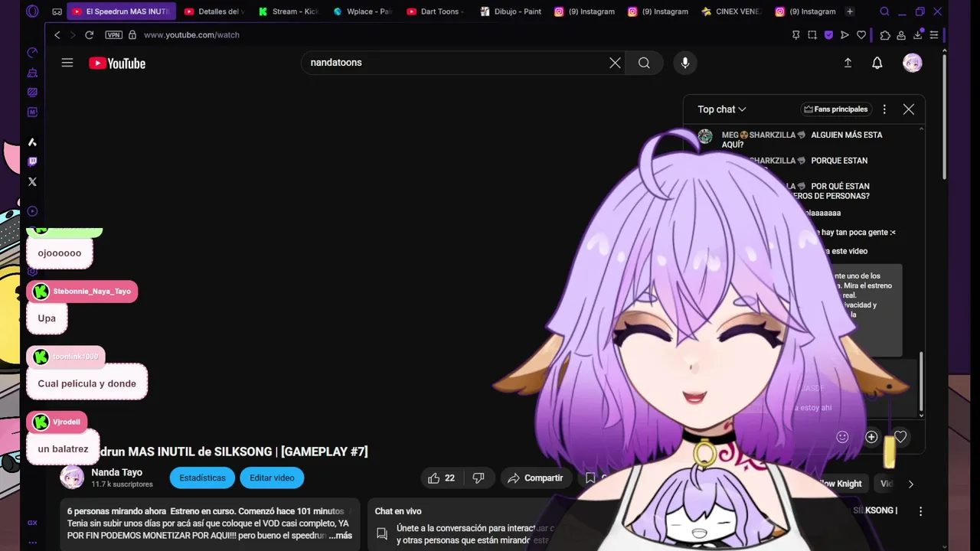Open Fans principales leaderboard button
Screen dimensions: 980x551
(x=835, y=109)
